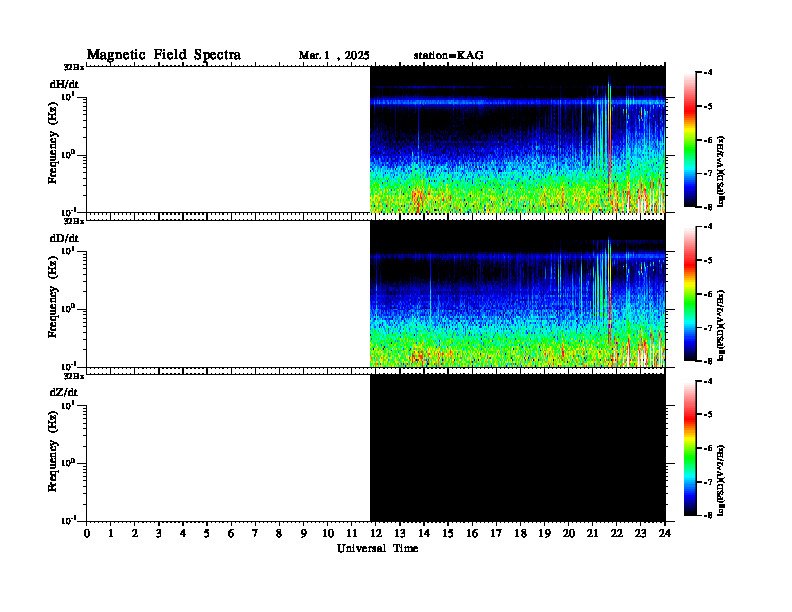Click hour tick label '18' on time axis
Image resolution: width=792 pixels, height=612 pixels.
pyautogui.click(x=520, y=533)
